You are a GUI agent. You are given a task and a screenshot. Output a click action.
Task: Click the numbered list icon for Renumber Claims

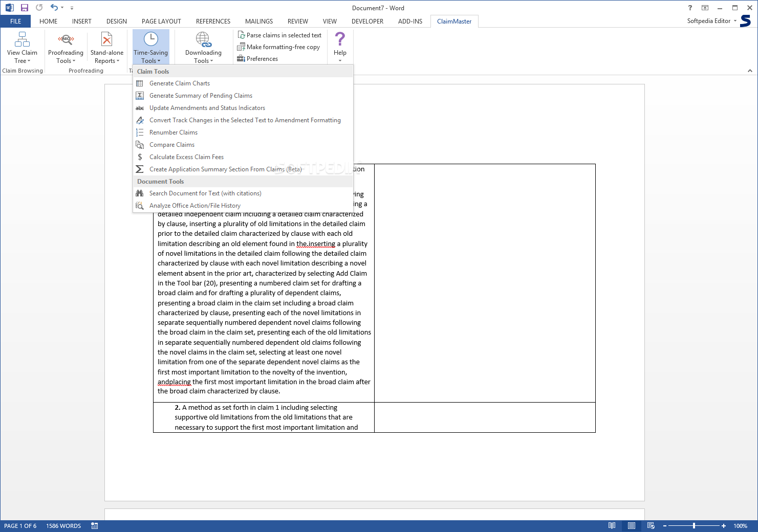pyautogui.click(x=140, y=132)
